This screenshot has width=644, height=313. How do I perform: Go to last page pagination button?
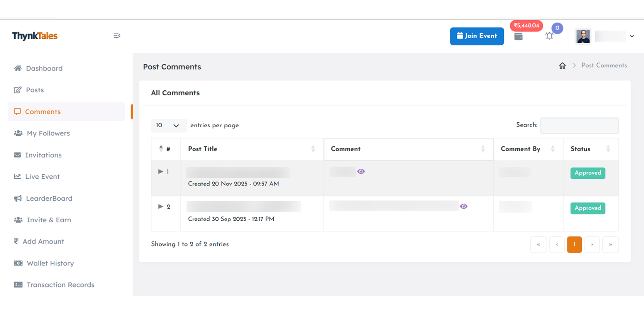pyautogui.click(x=610, y=244)
